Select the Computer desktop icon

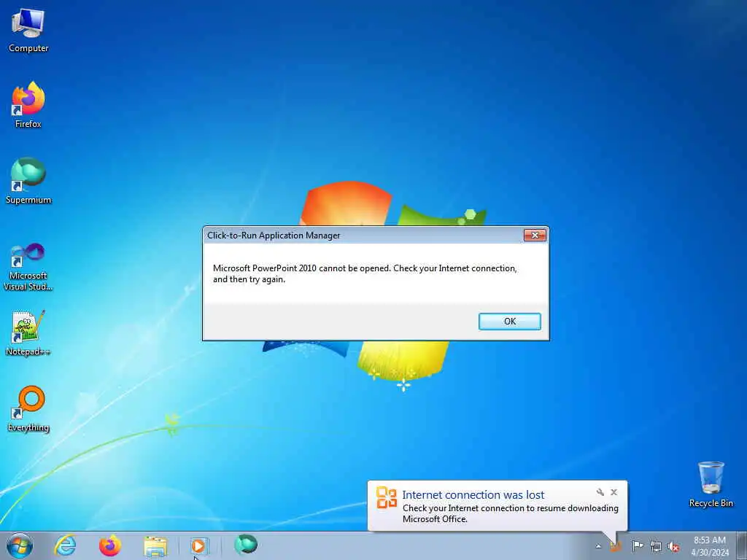click(28, 31)
